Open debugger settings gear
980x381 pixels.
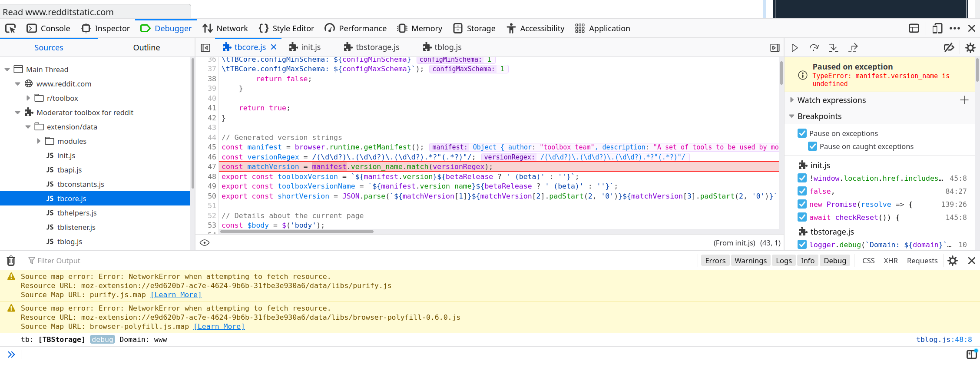[970, 48]
